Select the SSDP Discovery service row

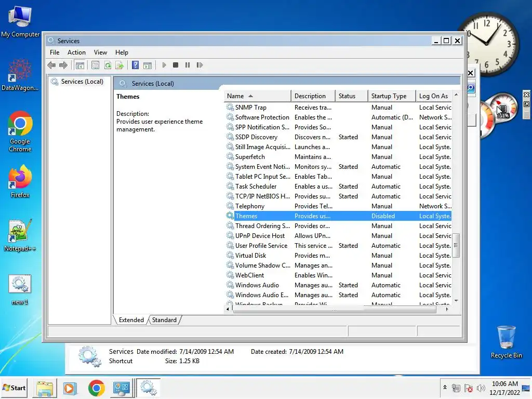coord(338,137)
